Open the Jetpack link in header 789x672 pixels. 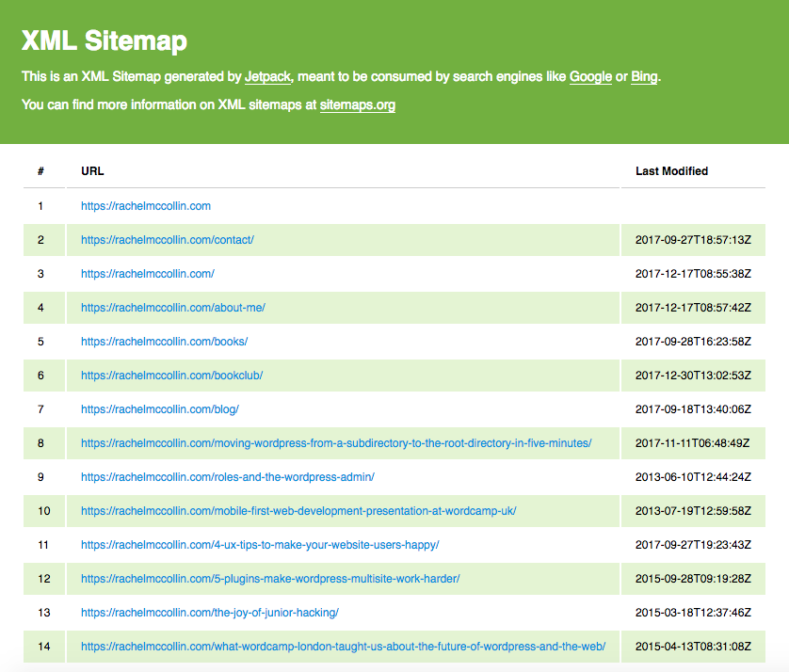click(x=268, y=76)
